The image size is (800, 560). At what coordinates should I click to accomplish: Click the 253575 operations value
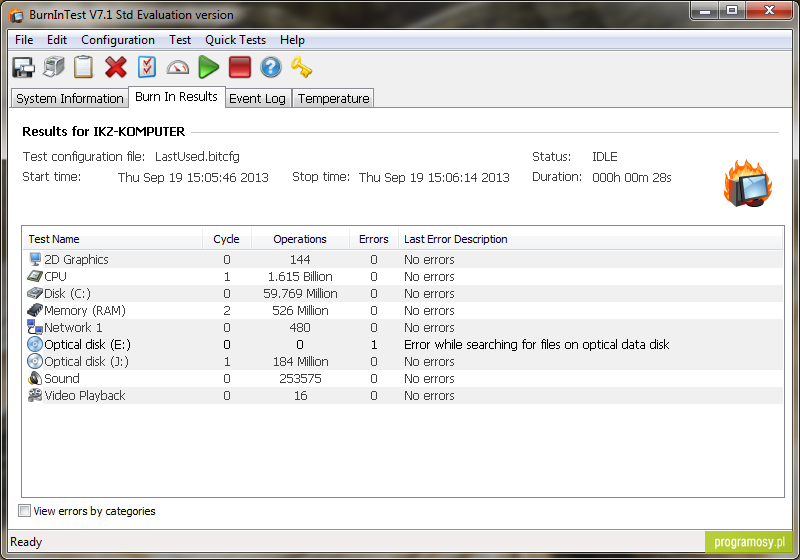(300, 378)
